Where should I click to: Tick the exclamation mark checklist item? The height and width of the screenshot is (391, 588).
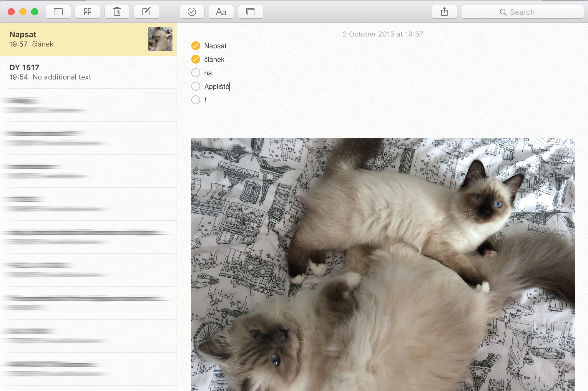[x=196, y=100]
